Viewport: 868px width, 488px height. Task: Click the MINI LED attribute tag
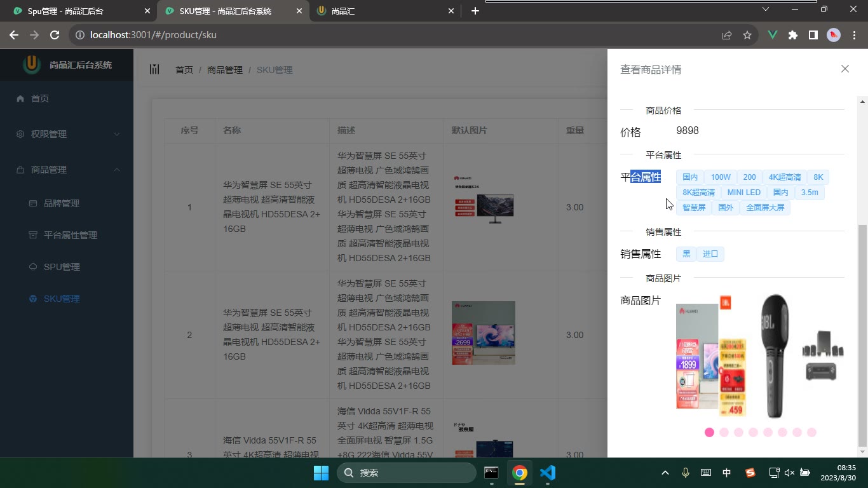744,193
